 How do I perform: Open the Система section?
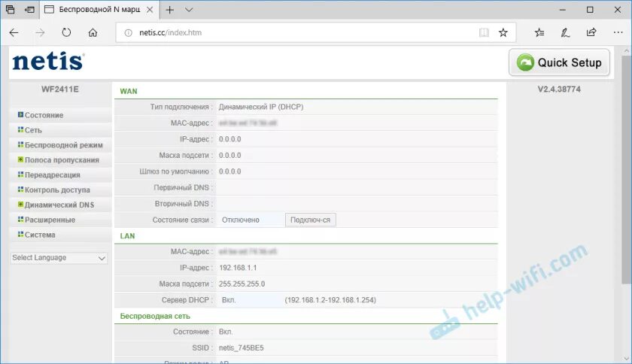tap(40, 235)
